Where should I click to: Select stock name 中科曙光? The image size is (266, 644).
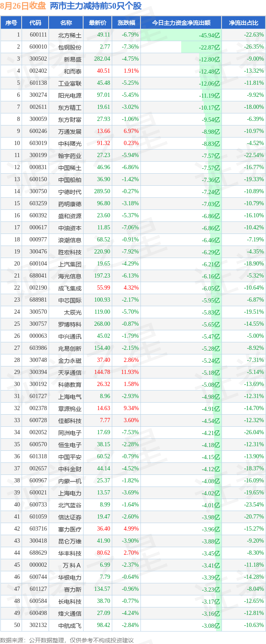pos(70,143)
